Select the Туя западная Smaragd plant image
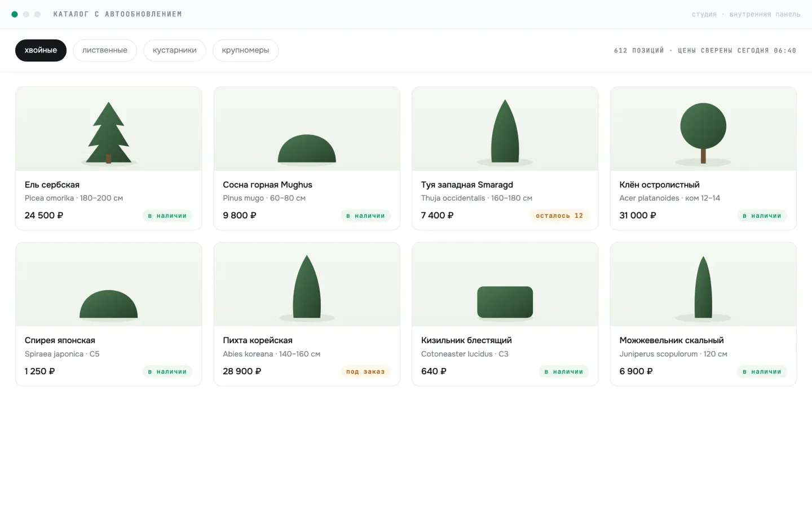The image size is (812, 508). coord(505,131)
